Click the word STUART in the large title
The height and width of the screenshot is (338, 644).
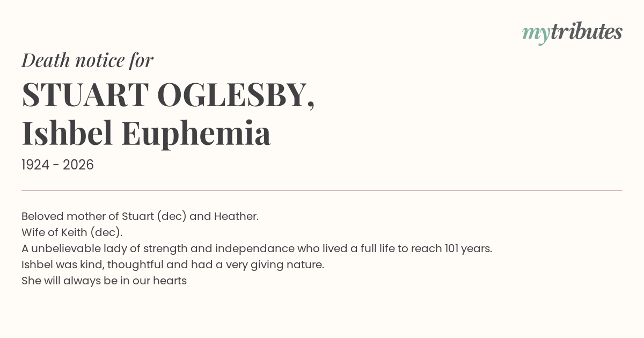tap(85, 94)
